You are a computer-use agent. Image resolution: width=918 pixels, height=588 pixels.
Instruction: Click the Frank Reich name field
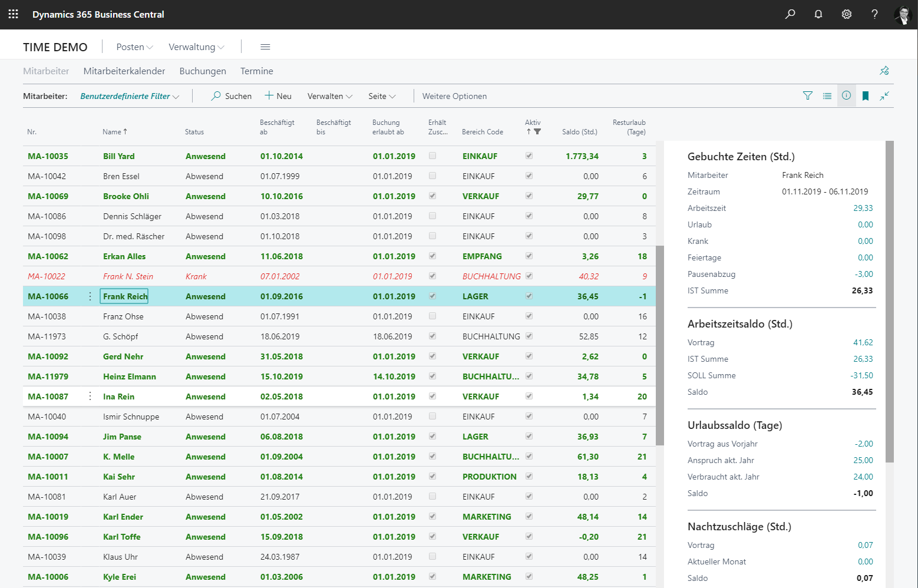coord(124,296)
